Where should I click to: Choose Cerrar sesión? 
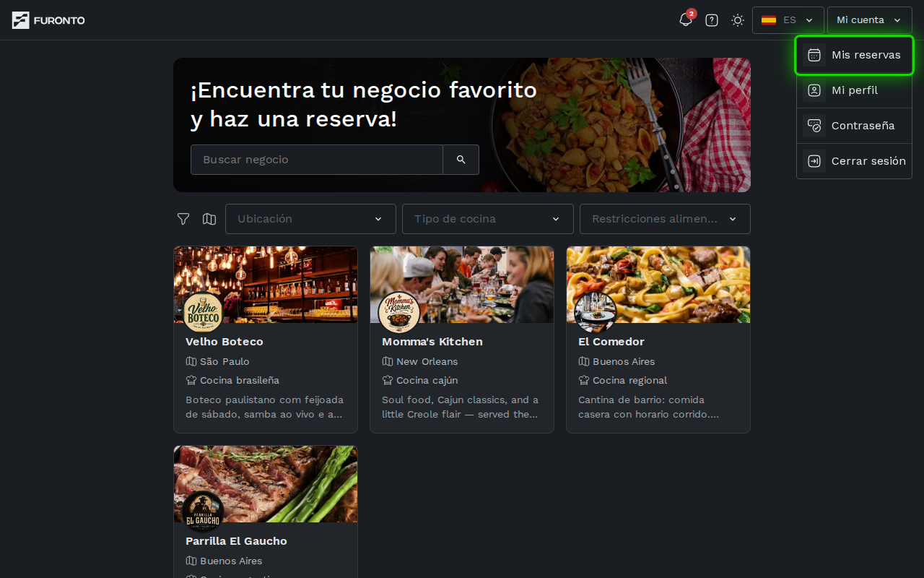855,161
